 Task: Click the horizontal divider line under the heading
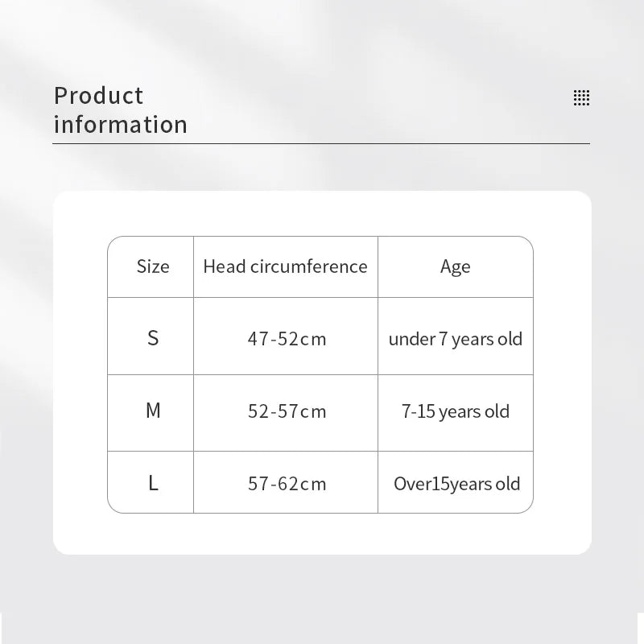click(320, 143)
